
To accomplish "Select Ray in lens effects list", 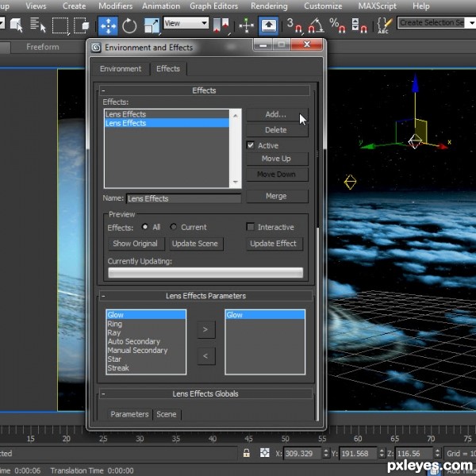I will pyautogui.click(x=146, y=332).
